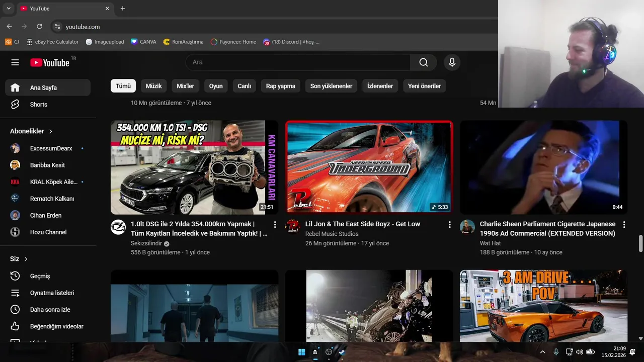Select the Yeni öneriler filter chip

[425, 86]
